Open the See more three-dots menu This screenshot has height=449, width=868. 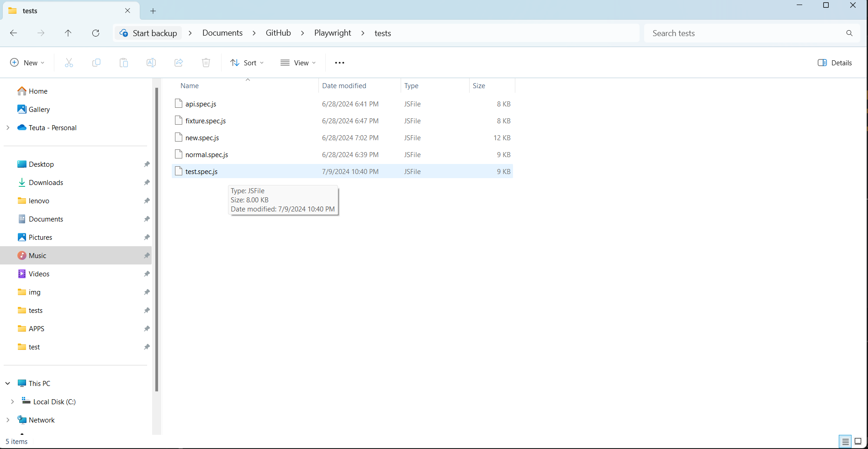pyautogui.click(x=339, y=63)
